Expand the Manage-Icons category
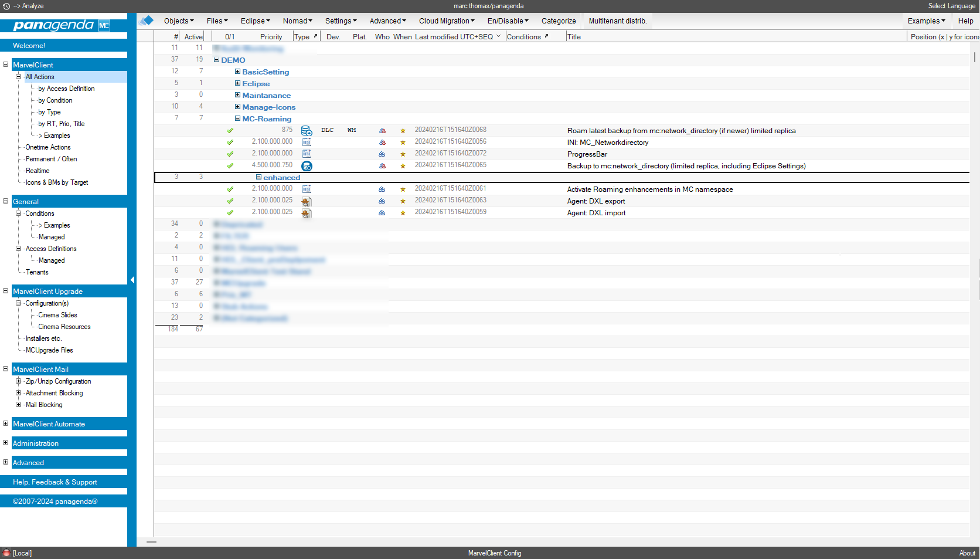 (x=237, y=107)
